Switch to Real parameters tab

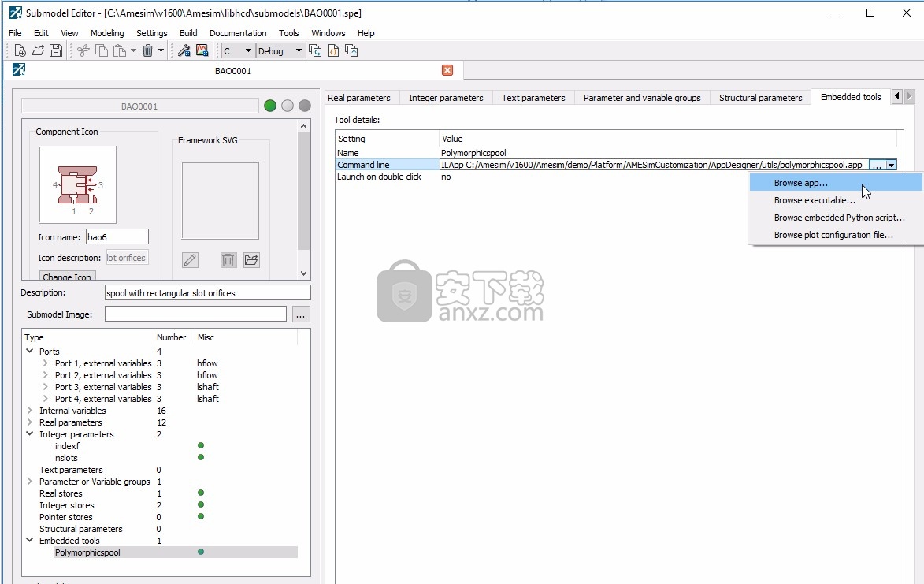click(359, 98)
